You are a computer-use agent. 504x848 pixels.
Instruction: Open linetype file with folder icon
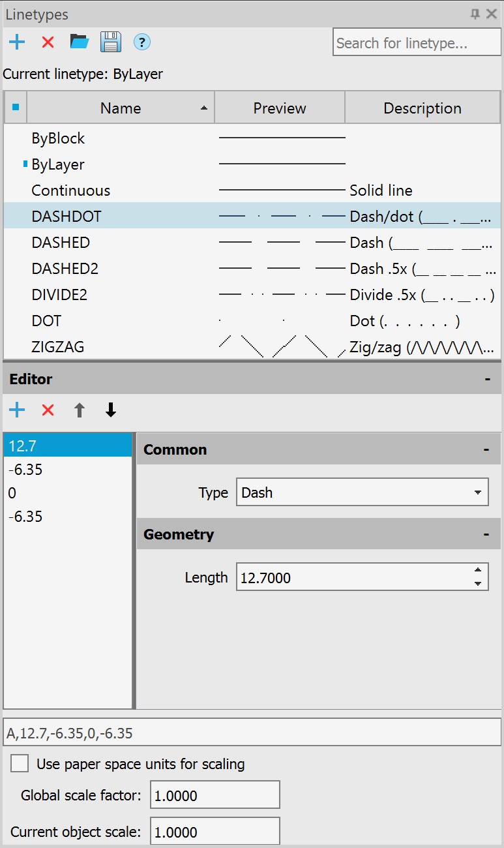79,43
